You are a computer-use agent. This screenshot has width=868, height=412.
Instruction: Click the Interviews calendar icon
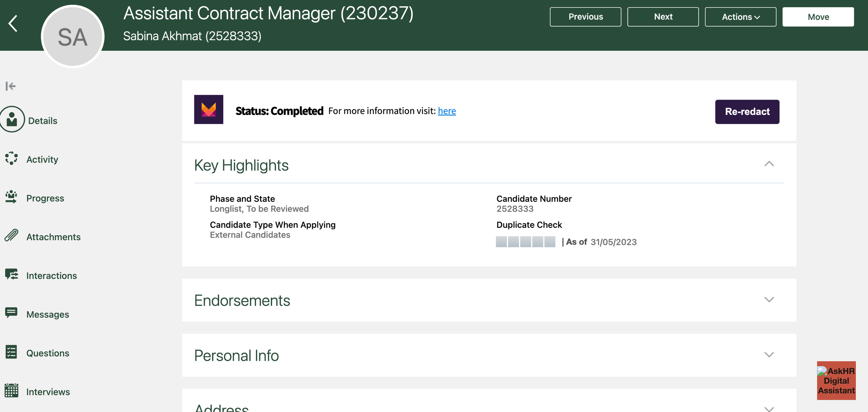(x=11, y=391)
